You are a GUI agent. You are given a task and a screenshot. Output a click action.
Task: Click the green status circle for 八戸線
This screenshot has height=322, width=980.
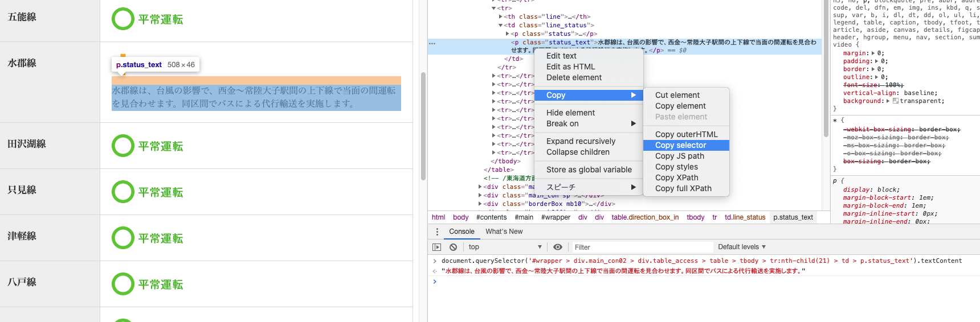pyautogui.click(x=123, y=284)
